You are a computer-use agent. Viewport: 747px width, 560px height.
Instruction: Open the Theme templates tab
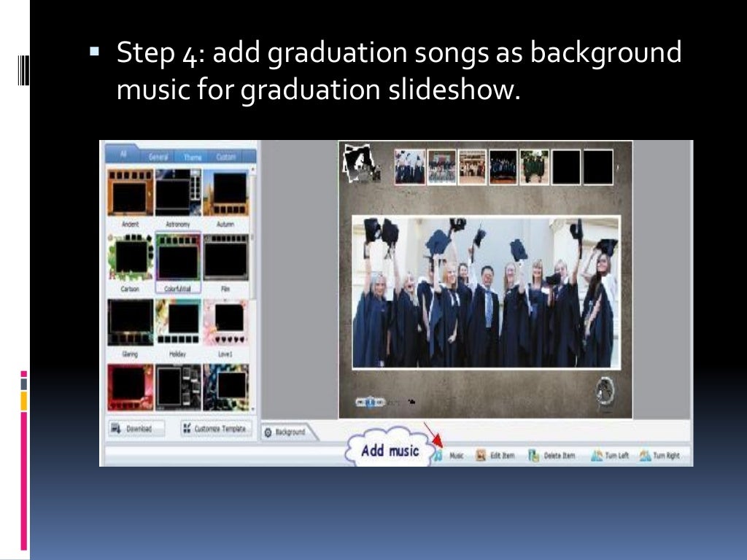point(193,157)
